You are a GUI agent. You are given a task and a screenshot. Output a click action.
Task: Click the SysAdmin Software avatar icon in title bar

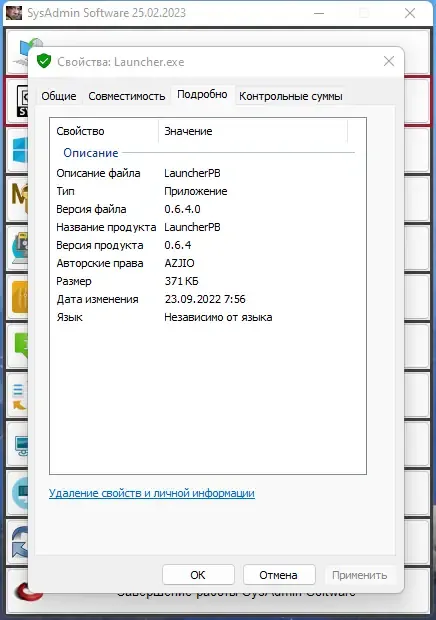pyautogui.click(x=14, y=13)
